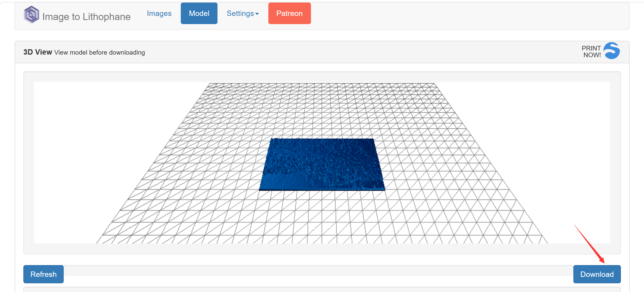Click the bottom edge of the lithophane model
The height and width of the screenshot is (292, 644).
pos(321,189)
